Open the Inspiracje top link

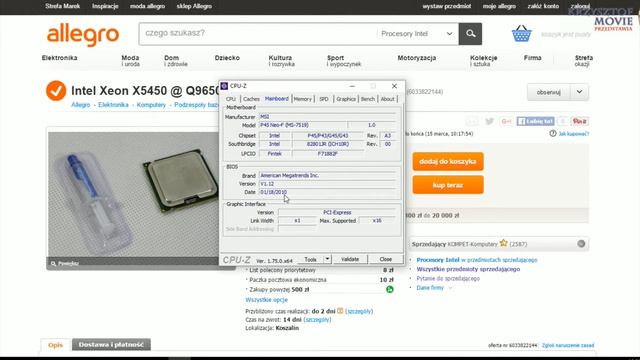(x=105, y=6)
